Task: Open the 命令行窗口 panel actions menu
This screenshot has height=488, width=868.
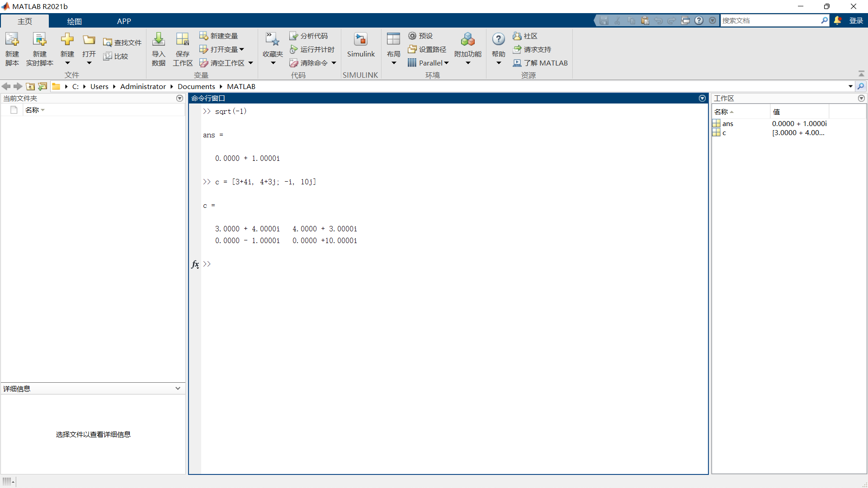Action: click(x=702, y=98)
